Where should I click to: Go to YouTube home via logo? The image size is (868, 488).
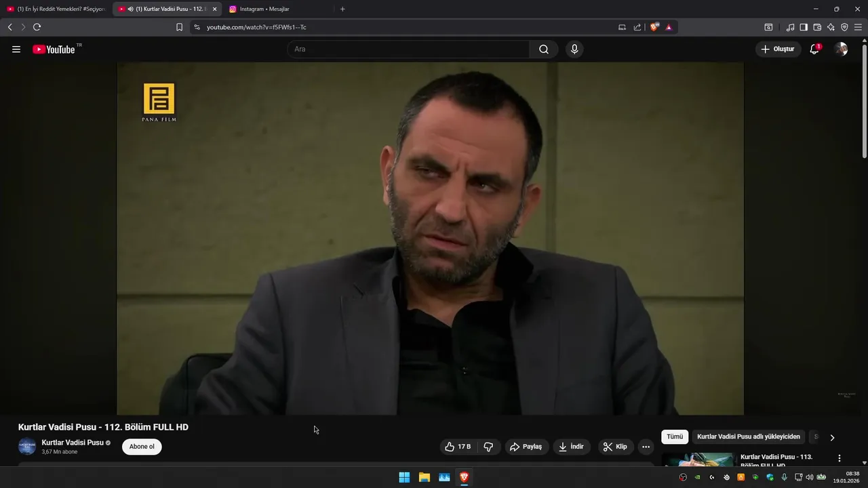pos(54,49)
